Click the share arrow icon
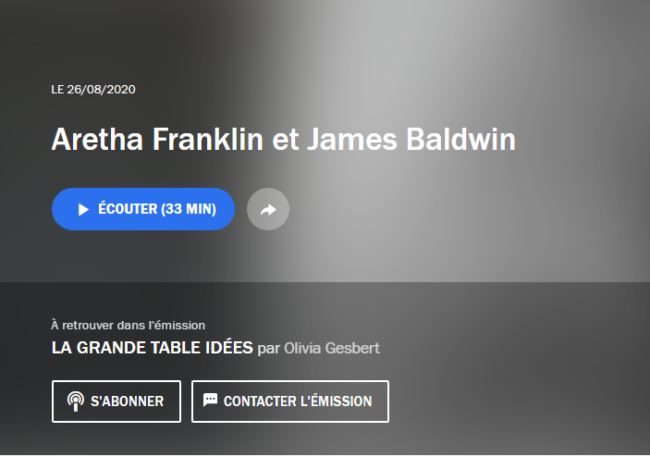The width and height of the screenshot is (650, 457). (x=268, y=209)
